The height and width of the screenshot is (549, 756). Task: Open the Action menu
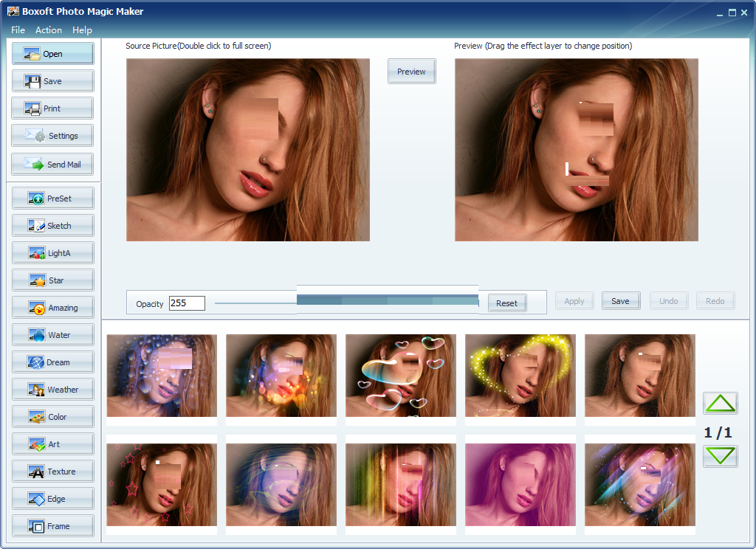click(49, 30)
